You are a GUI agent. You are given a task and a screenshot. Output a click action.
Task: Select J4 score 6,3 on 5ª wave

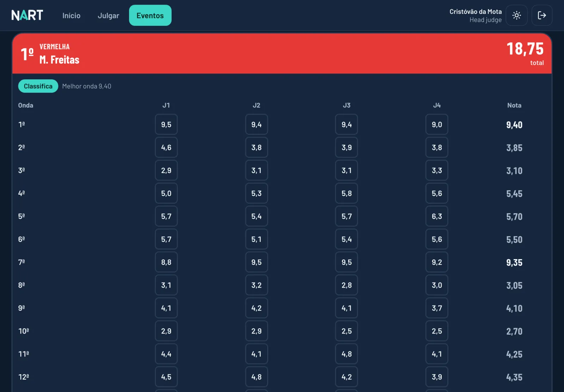(x=437, y=216)
